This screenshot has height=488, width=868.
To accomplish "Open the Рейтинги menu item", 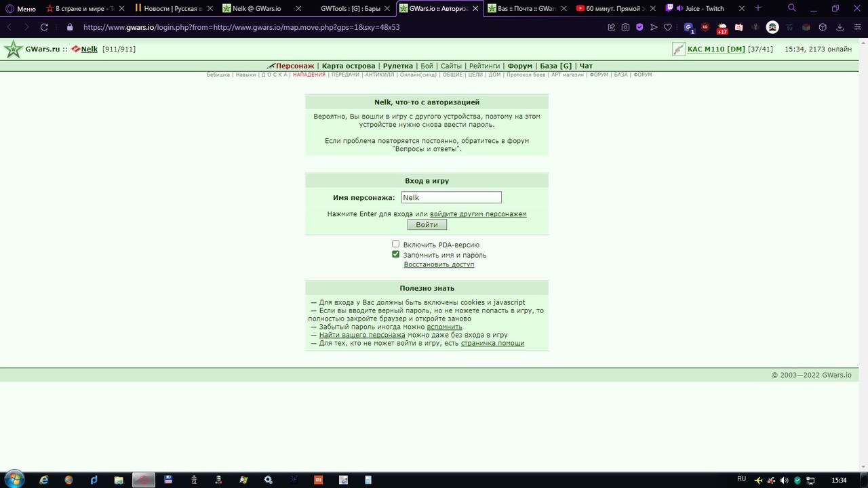I will (x=484, y=66).
